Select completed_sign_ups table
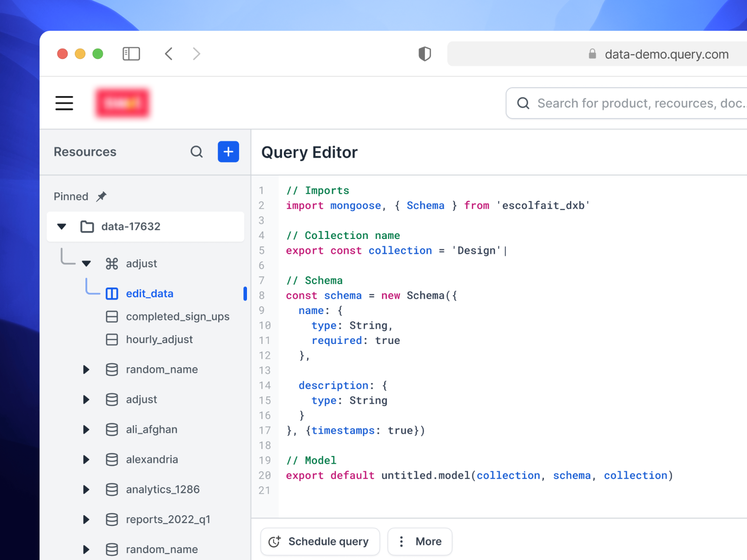 177,317
